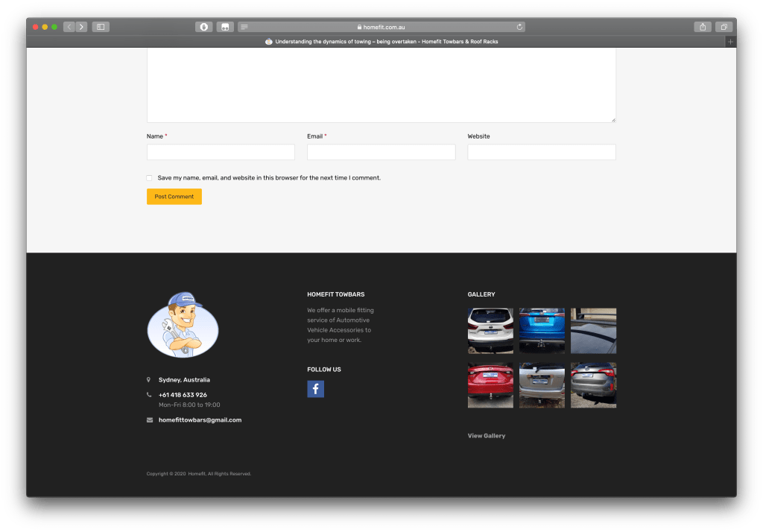Image resolution: width=763 pixels, height=532 pixels.
Task: Enable Save my name, email, and website checkbox
Action: [x=150, y=178]
